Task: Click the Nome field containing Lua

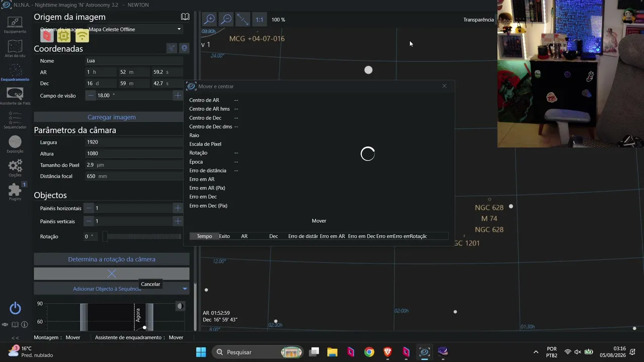Action: [x=134, y=60]
